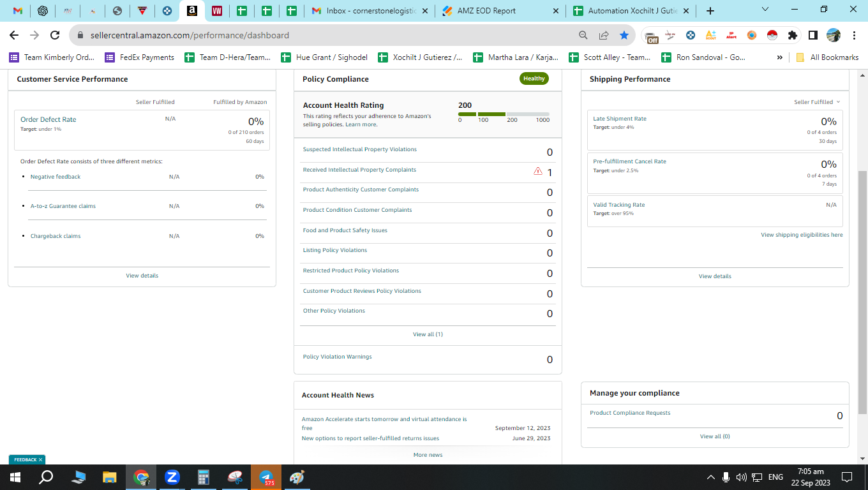Image resolution: width=868 pixels, height=490 pixels.
Task: Click Learn more under Account Health Rating
Action: pyautogui.click(x=361, y=124)
